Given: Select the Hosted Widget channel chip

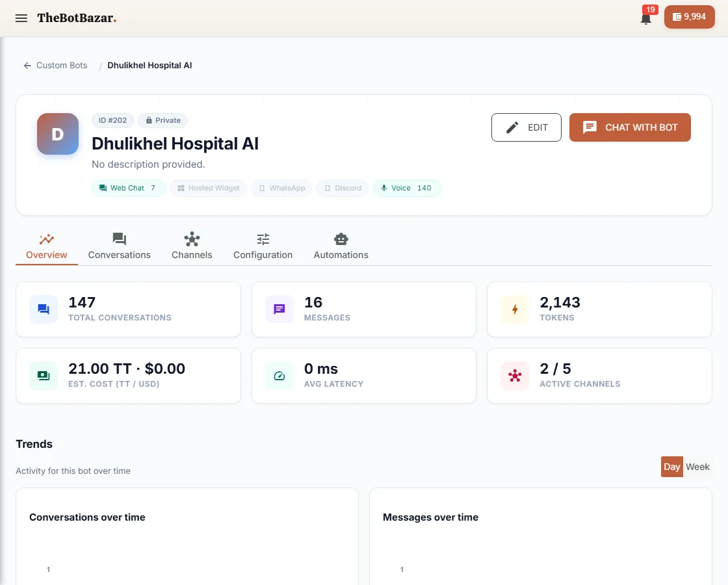Looking at the screenshot, I should [209, 188].
